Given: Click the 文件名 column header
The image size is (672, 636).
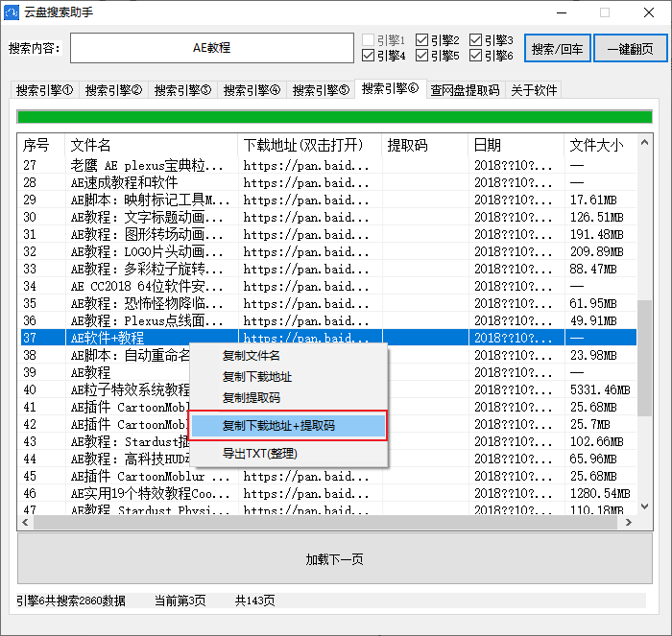Looking at the screenshot, I should [152, 145].
